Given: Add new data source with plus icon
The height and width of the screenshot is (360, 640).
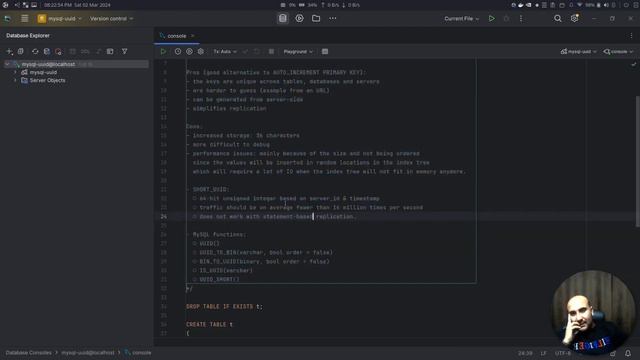Looking at the screenshot, I should (9, 51).
